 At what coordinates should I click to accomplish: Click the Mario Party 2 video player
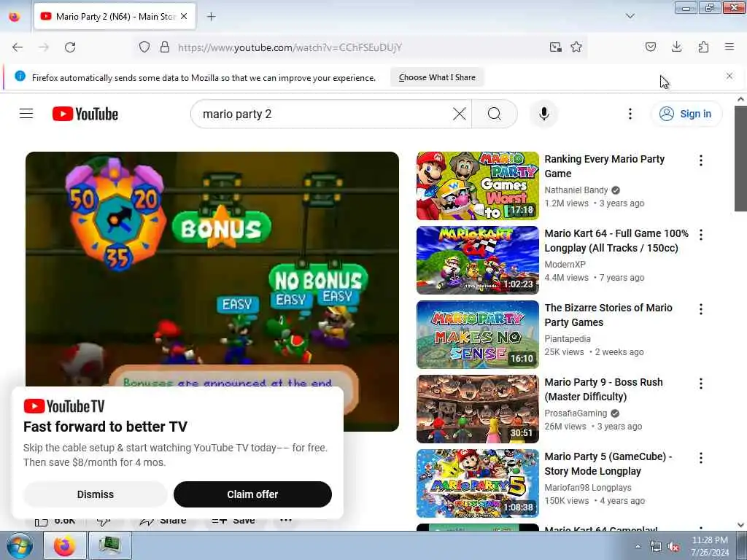coord(212,269)
